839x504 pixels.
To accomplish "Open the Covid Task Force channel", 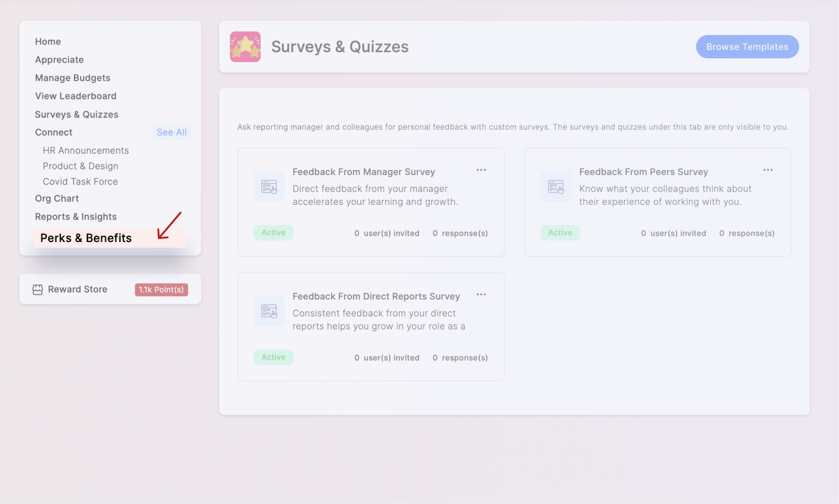I will tap(80, 182).
